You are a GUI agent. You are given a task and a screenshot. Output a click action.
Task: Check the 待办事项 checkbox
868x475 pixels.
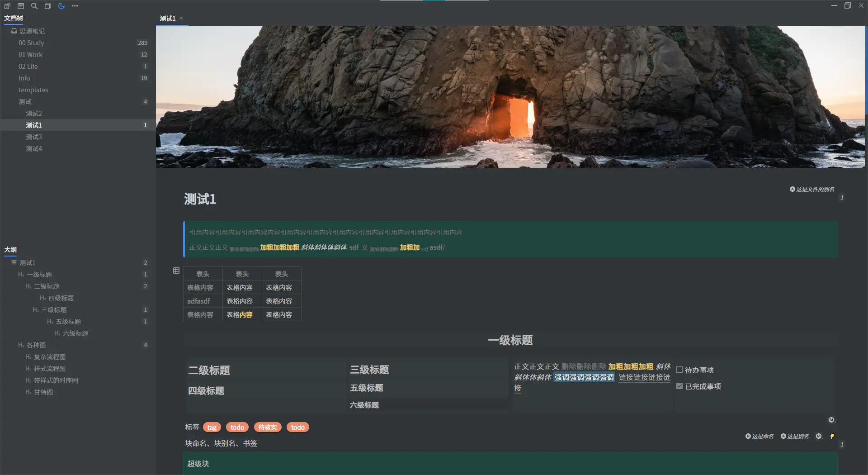(679, 370)
